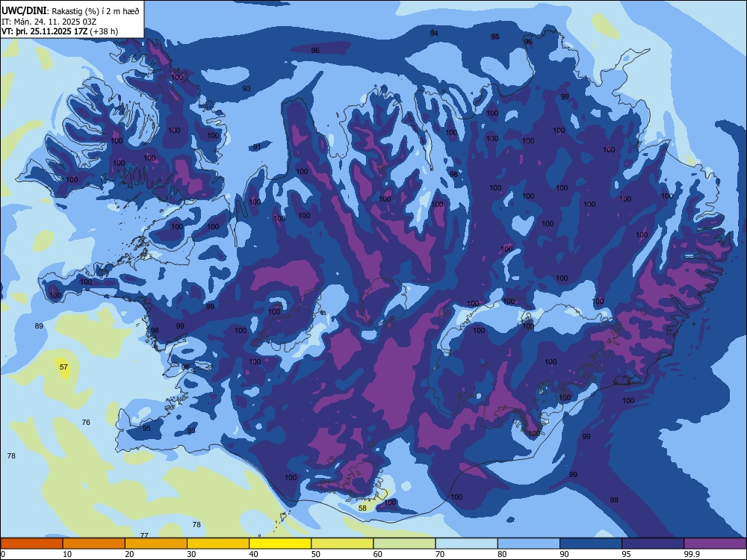Click the amber 20–30 legend swatch
Viewport: 747px width, 560px height.
click(x=156, y=544)
